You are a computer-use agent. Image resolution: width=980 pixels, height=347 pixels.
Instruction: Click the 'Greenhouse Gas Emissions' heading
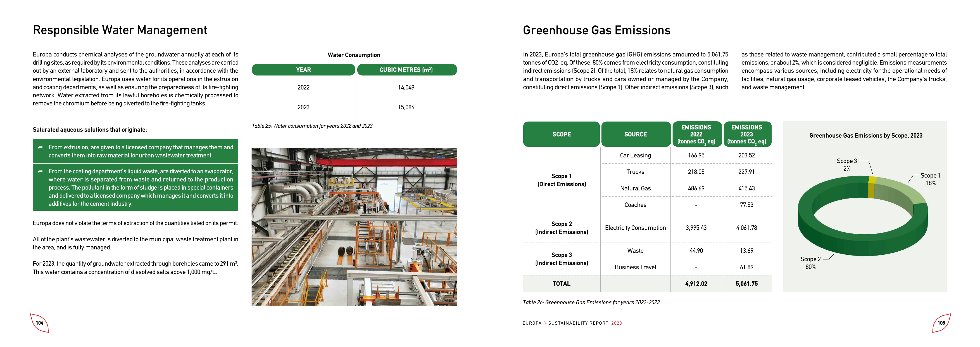click(596, 30)
